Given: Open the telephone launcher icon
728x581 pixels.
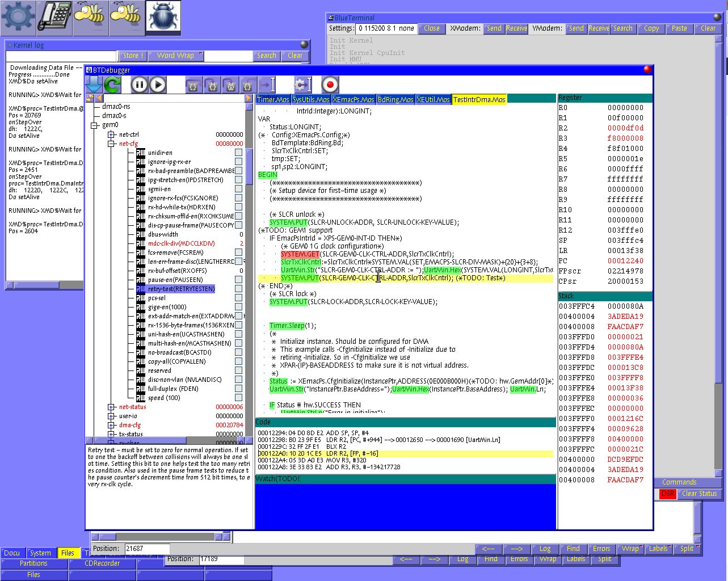Looking at the screenshot, I should [54, 18].
